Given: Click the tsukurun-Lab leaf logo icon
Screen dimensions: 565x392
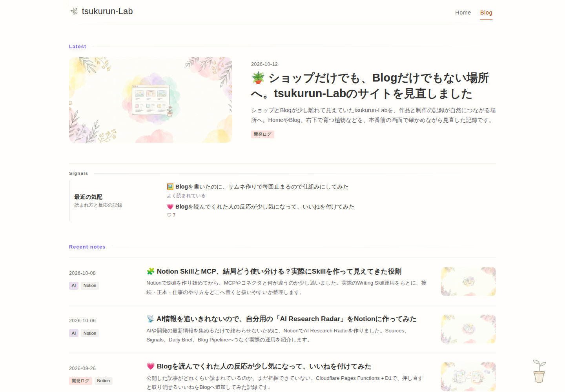Looking at the screenshot, I should click(74, 11).
